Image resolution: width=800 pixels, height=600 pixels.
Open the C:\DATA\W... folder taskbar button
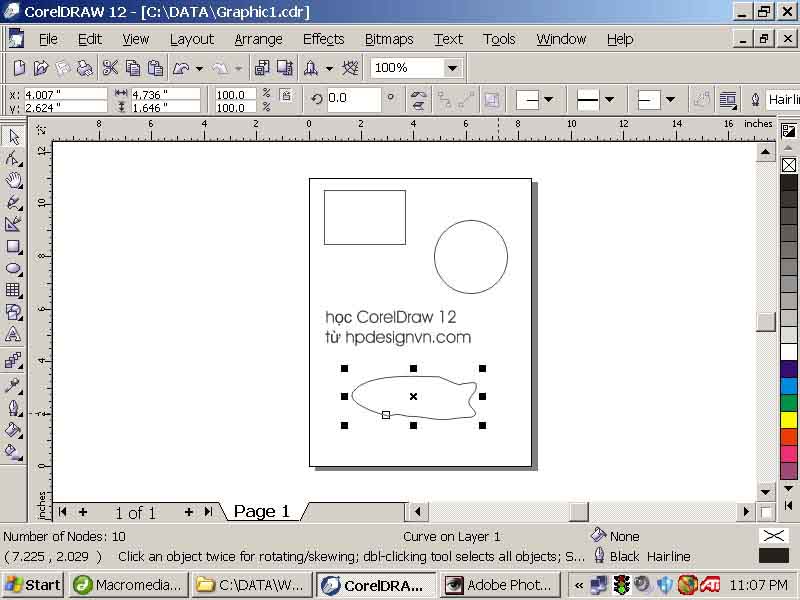252,585
